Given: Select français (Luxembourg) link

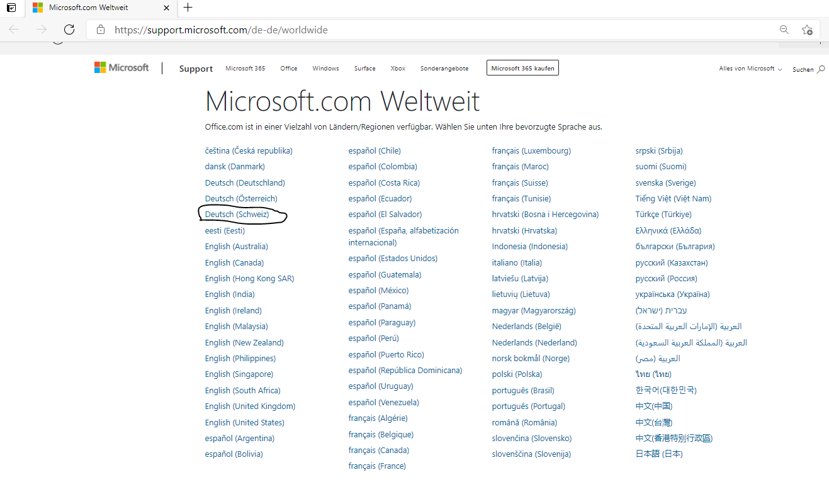Looking at the screenshot, I should point(531,151).
